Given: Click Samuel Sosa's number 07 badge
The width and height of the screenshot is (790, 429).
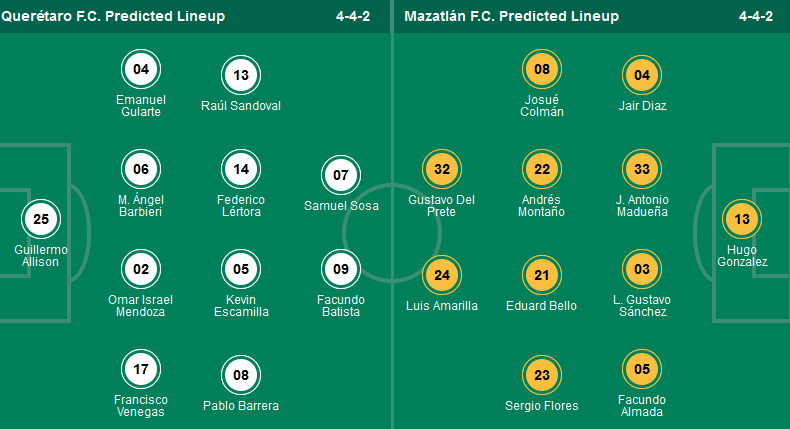Looking at the screenshot, I should [341, 175].
